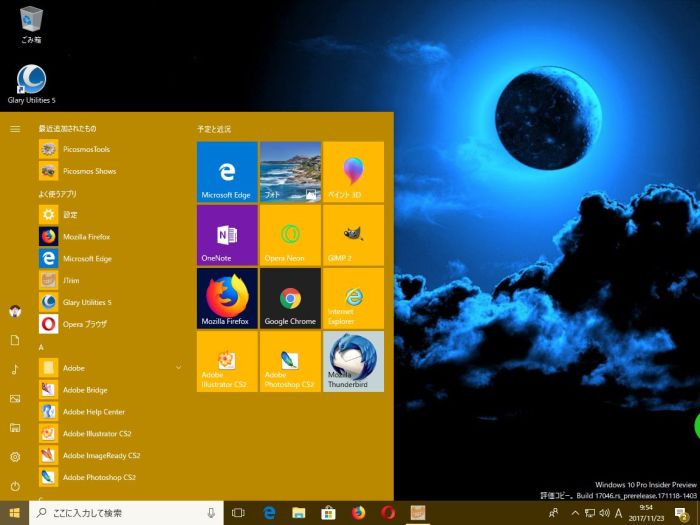Open Settings gear in Start sidebar

pos(15,456)
